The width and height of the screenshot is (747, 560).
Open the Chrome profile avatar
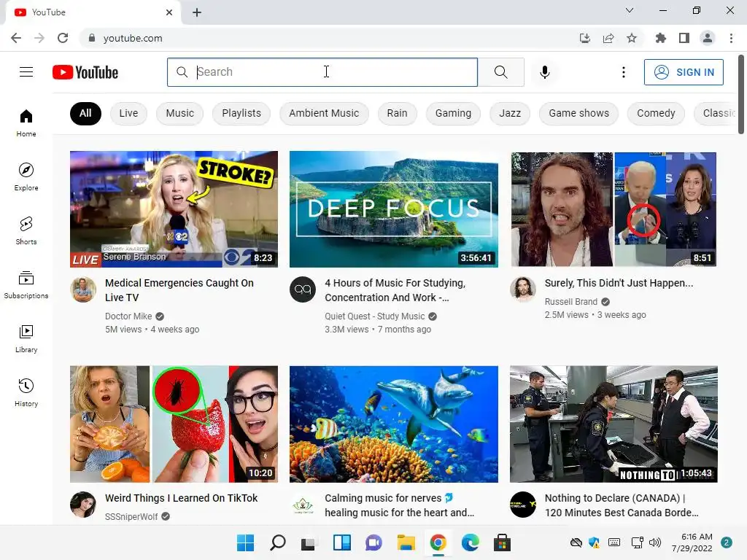click(708, 38)
